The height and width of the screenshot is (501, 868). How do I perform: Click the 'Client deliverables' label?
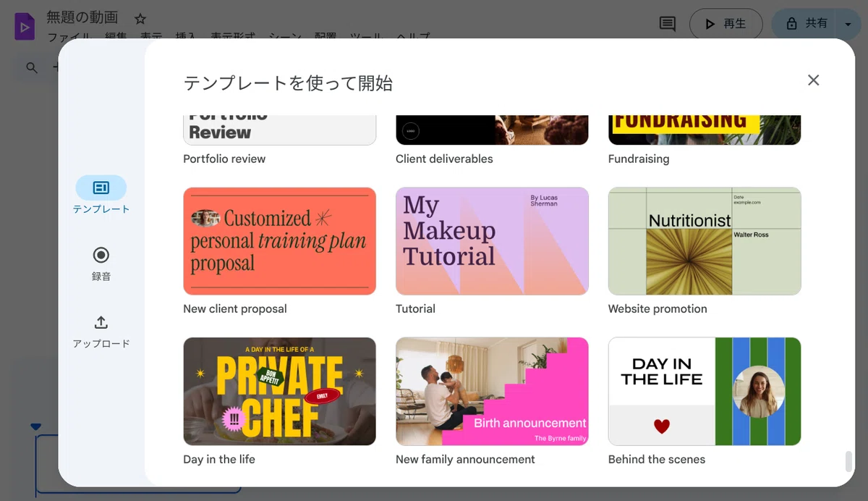(444, 159)
